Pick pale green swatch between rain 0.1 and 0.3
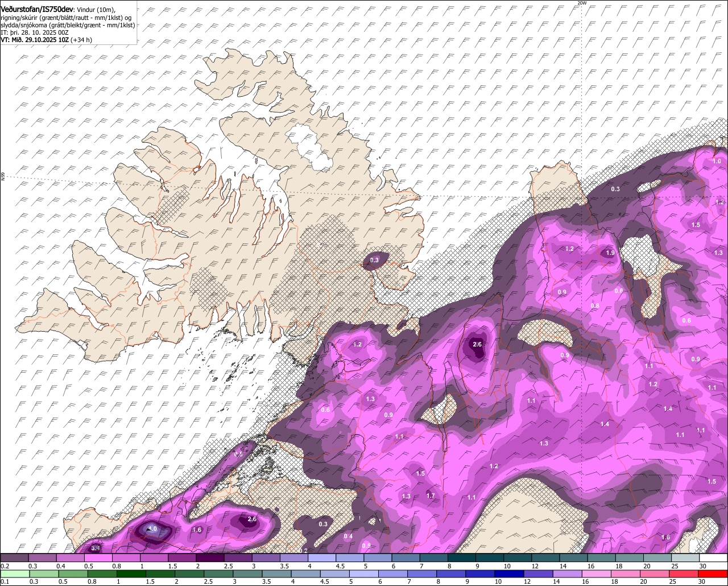The image size is (728, 586). coord(15,573)
